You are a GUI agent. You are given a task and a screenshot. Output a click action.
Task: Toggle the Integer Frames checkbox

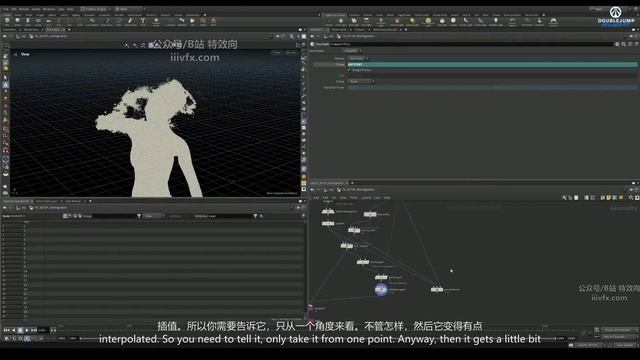(349, 70)
